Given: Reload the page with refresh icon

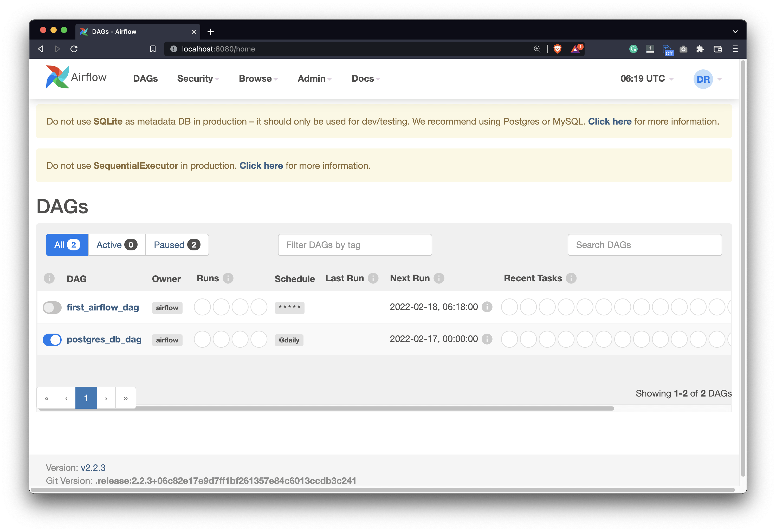Looking at the screenshot, I should pos(74,49).
